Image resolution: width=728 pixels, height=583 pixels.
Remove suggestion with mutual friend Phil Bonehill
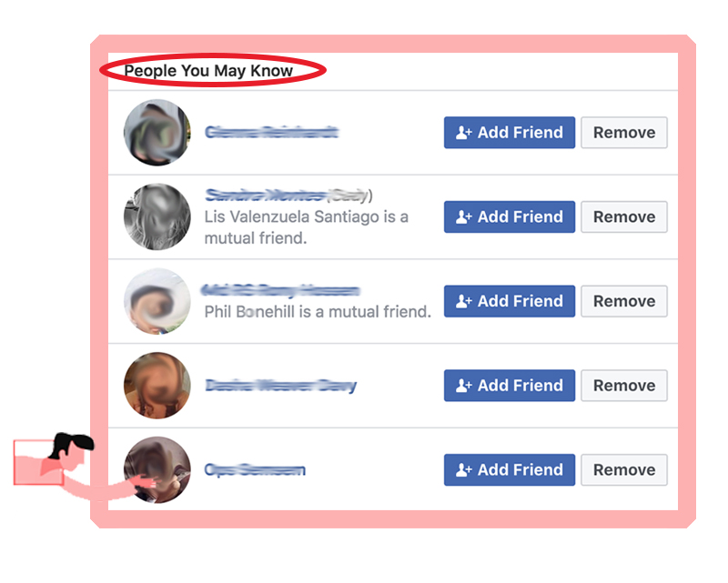pyautogui.click(x=624, y=301)
